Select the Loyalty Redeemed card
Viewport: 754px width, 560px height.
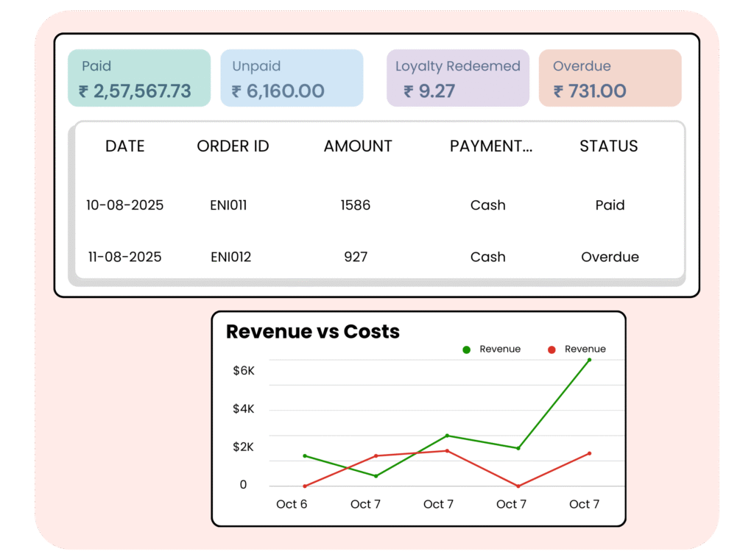pos(457,78)
